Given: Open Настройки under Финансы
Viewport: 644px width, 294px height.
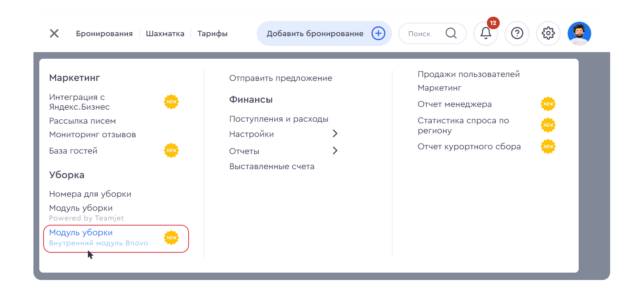Looking at the screenshot, I should coord(252,134).
